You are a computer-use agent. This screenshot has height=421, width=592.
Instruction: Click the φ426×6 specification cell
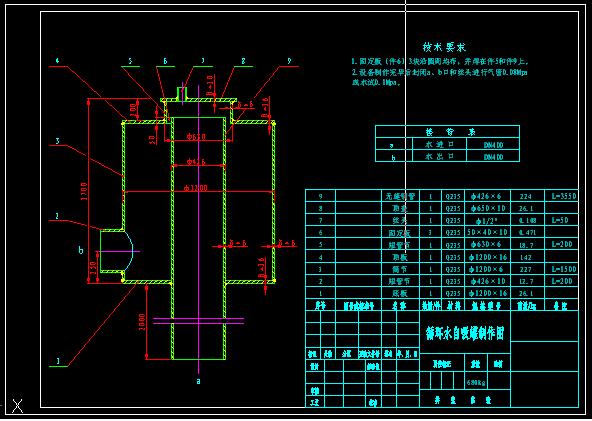pos(487,196)
